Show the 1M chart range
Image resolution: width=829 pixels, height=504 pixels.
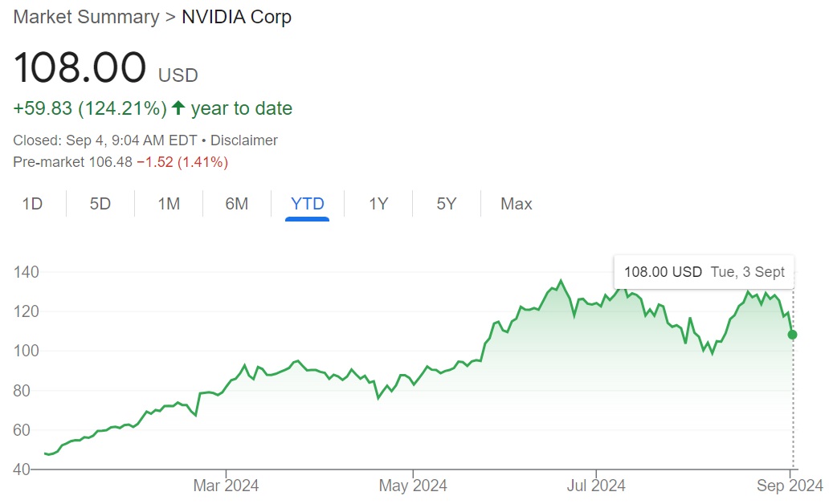coord(169,204)
